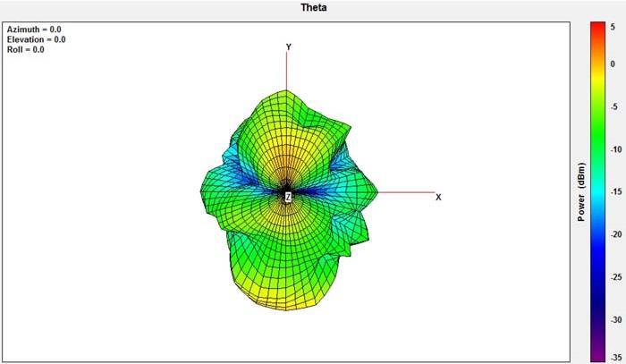The width and height of the screenshot is (626, 364).
Task: Select the Roll = 0.0 readout
Action: (x=26, y=49)
